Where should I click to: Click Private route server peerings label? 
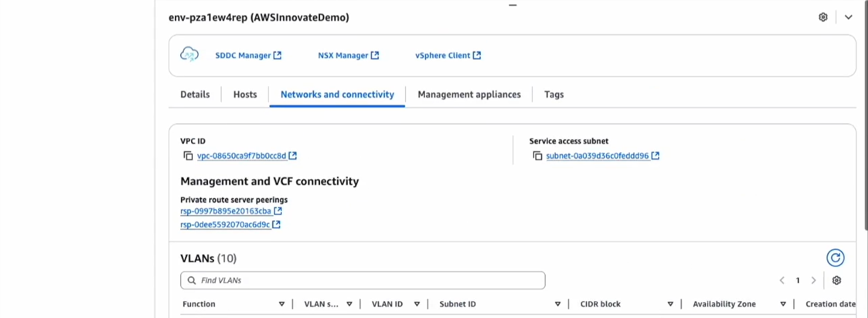tap(234, 200)
